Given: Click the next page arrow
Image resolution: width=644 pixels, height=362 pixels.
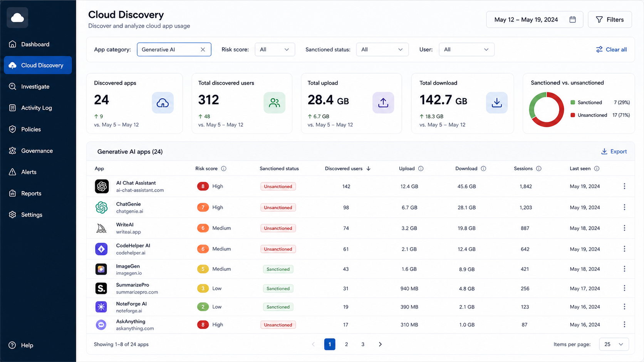Looking at the screenshot, I should pos(380,344).
